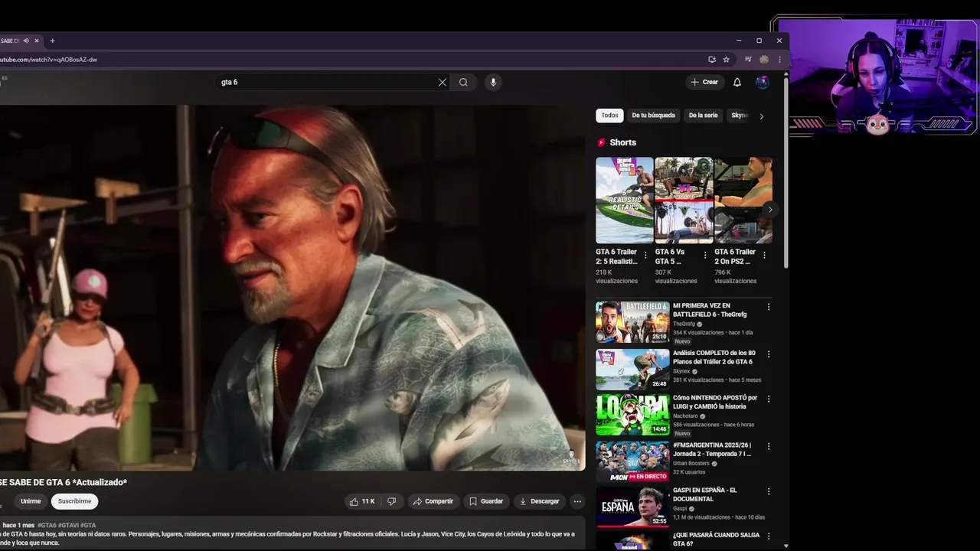The width and height of the screenshot is (980, 551).
Task: Download the video with Descargar
Action: click(539, 501)
